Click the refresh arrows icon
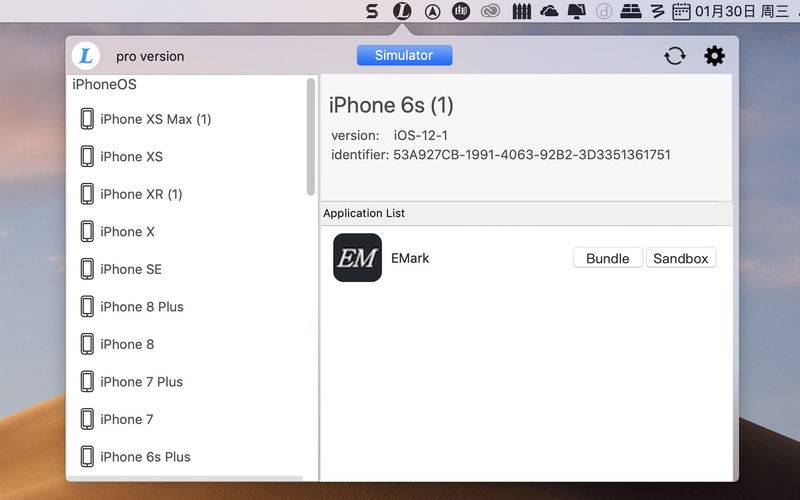Screen dimensions: 800x500 (674, 56)
